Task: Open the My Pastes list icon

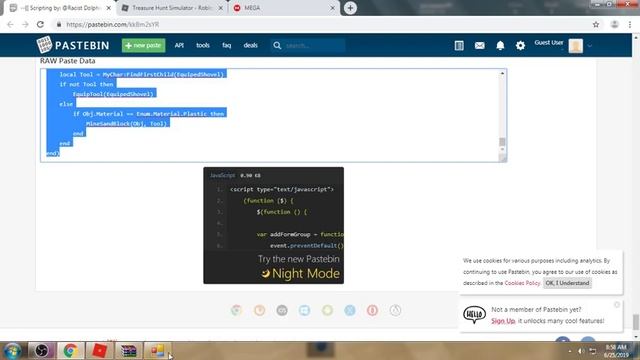Action: click(x=459, y=45)
